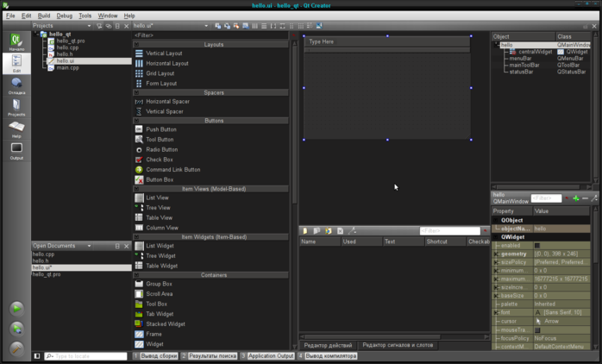Open Вывод сборки output pane
This screenshot has height=364, width=602.
(x=155, y=356)
